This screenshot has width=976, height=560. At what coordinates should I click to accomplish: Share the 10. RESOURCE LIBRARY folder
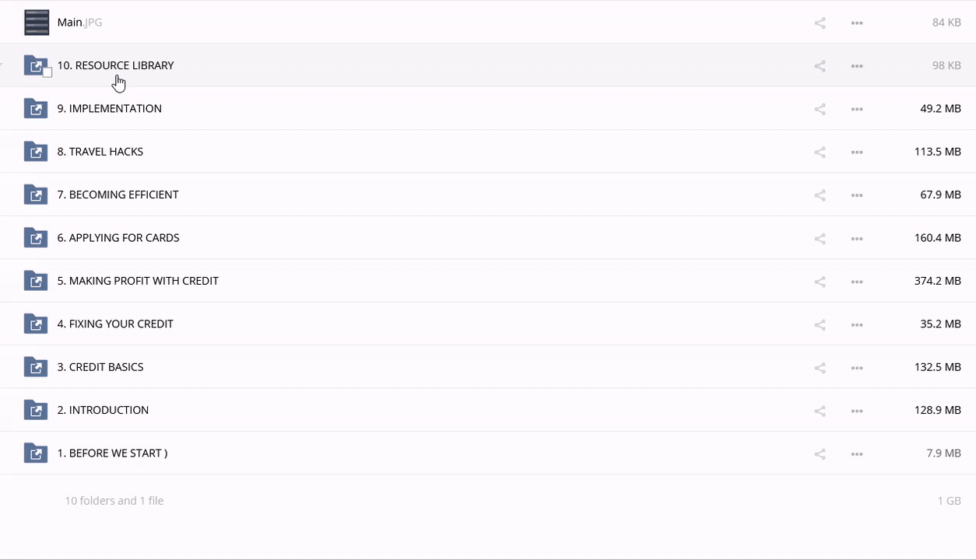(x=820, y=66)
